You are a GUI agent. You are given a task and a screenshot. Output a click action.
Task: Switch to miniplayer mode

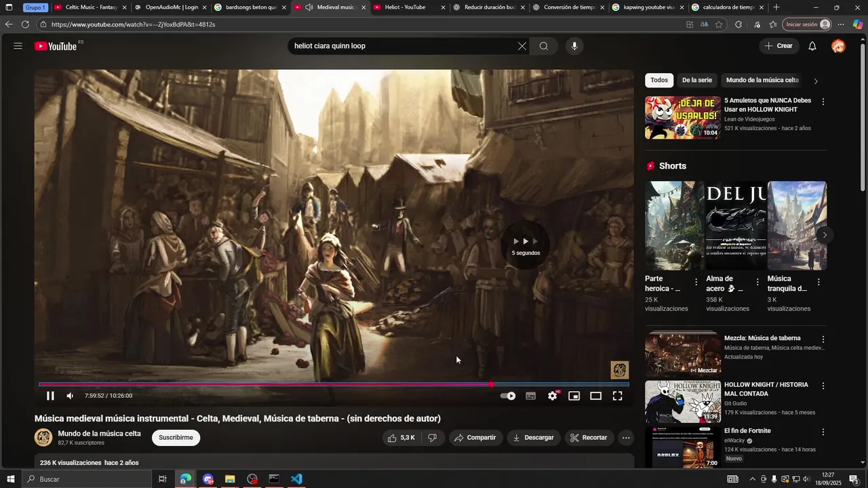point(574,396)
